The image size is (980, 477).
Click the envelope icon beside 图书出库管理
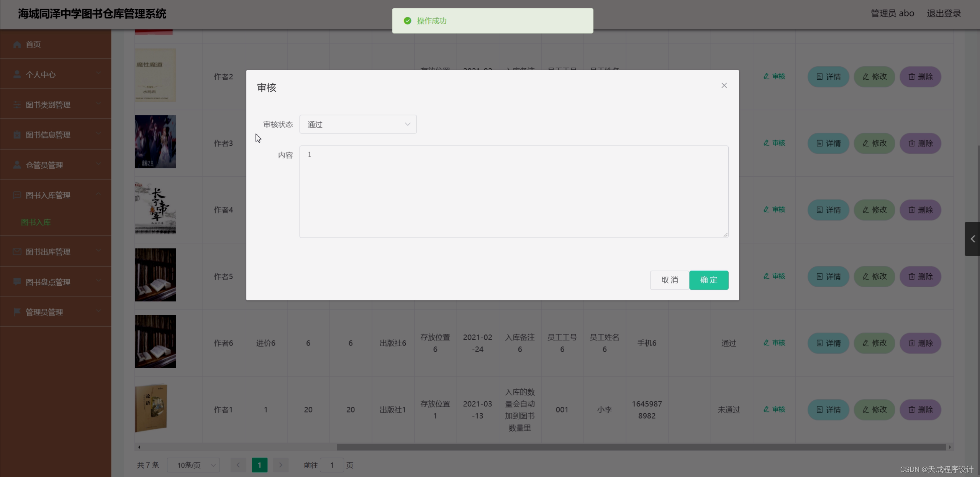tap(17, 252)
